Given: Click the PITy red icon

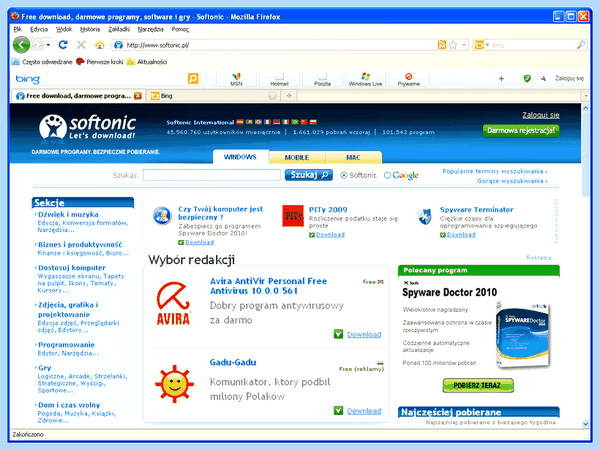Looking at the screenshot, I should tap(293, 216).
